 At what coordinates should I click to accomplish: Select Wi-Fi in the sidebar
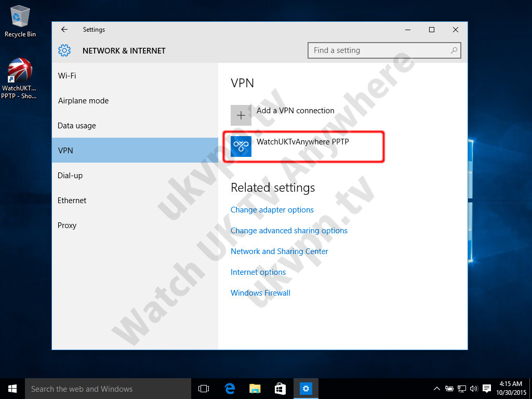click(135, 76)
